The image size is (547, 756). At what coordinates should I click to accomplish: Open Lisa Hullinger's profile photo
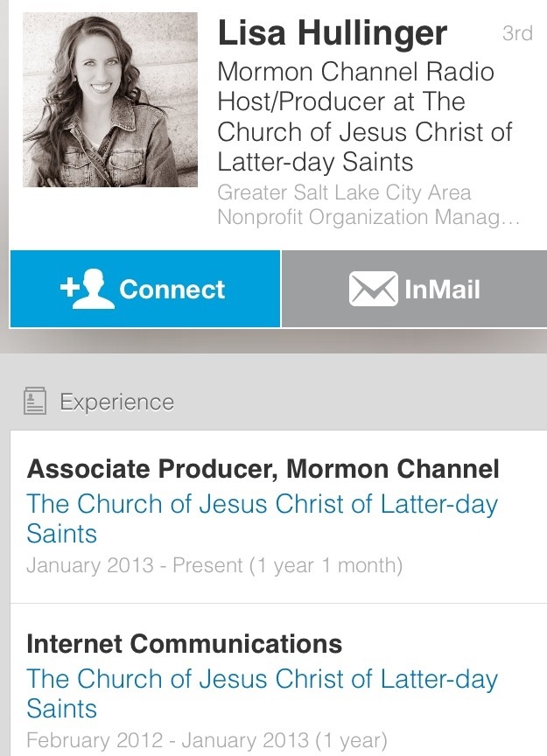point(110,100)
